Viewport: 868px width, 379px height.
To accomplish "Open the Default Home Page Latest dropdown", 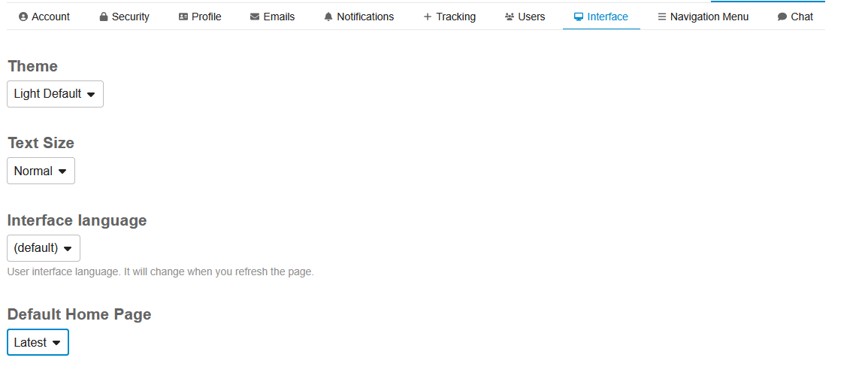I will (x=38, y=342).
